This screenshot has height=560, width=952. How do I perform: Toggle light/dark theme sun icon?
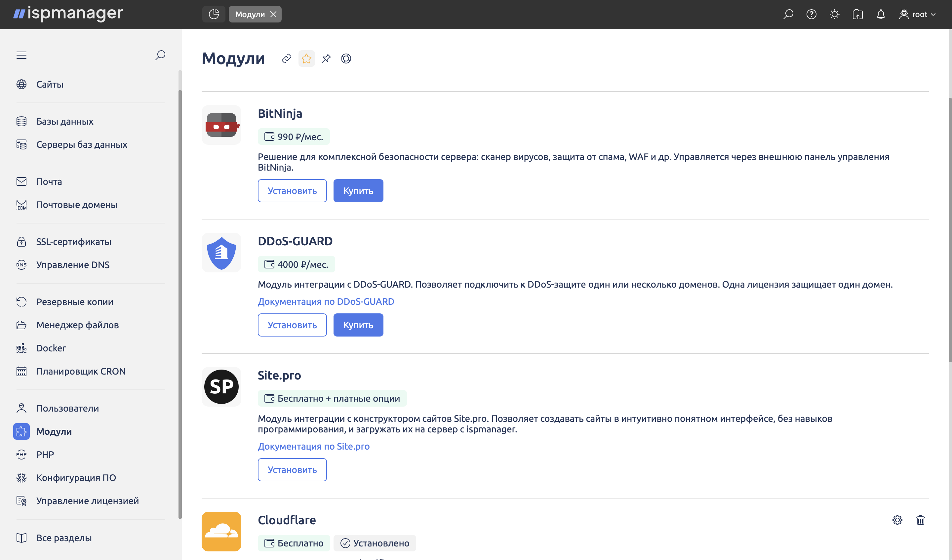click(835, 14)
